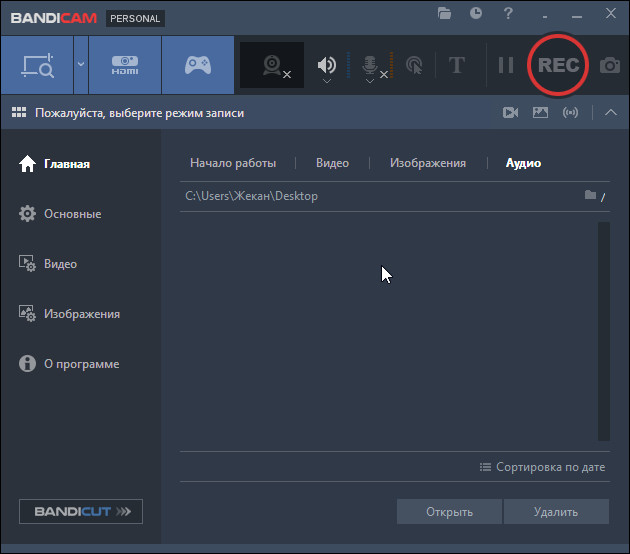This screenshot has height=554, width=630.
Task: Switch to the Видео tab
Action: (x=332, y=163)
